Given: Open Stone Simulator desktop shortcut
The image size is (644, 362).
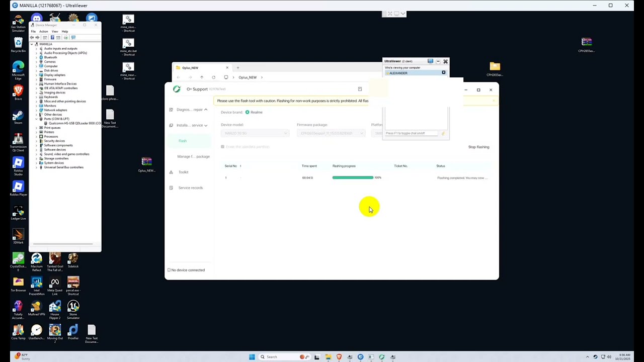Looking at the screenshot, I should coord(73,310).
